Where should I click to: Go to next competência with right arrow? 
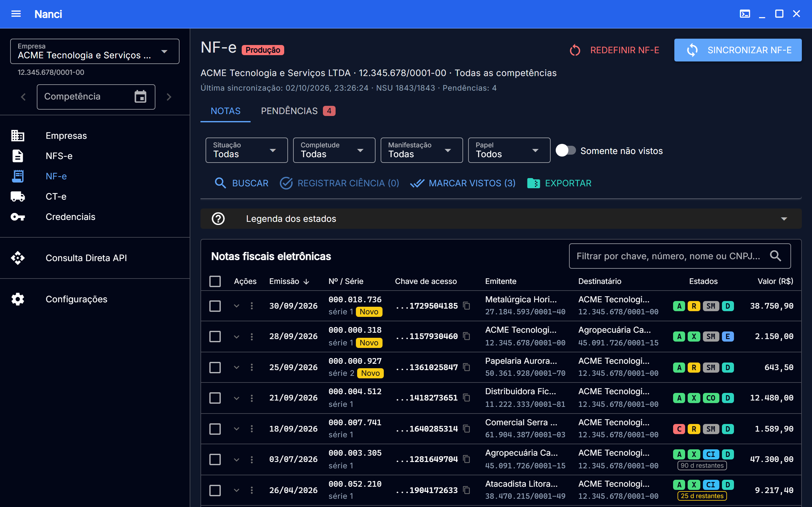click(169, 97)
